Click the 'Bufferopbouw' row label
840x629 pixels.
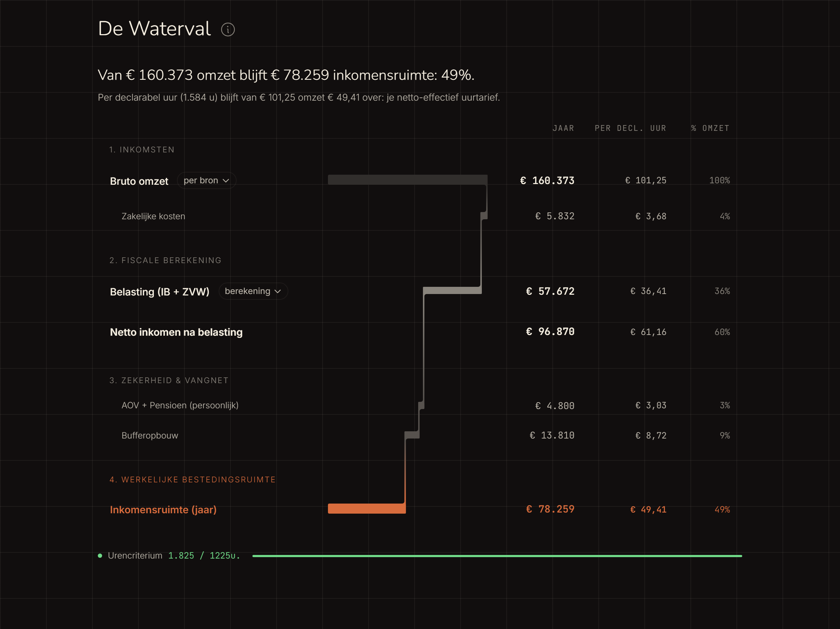[150, 435]
